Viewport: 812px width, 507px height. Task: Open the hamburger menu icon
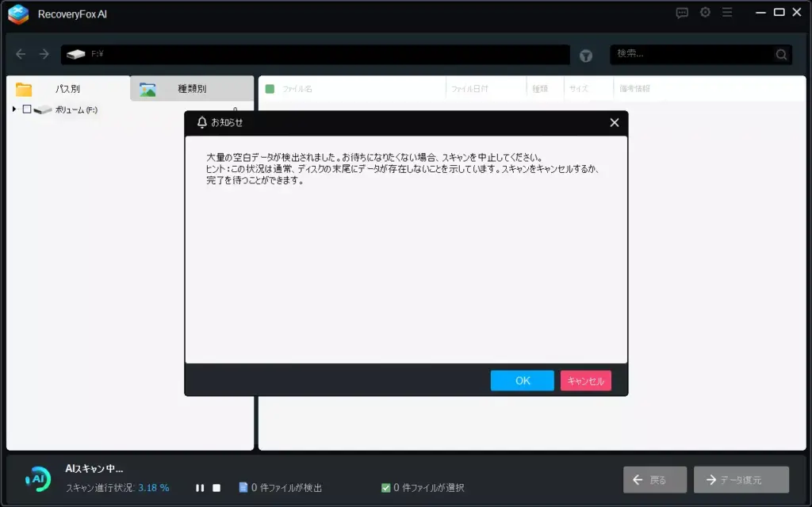point(727,12)
